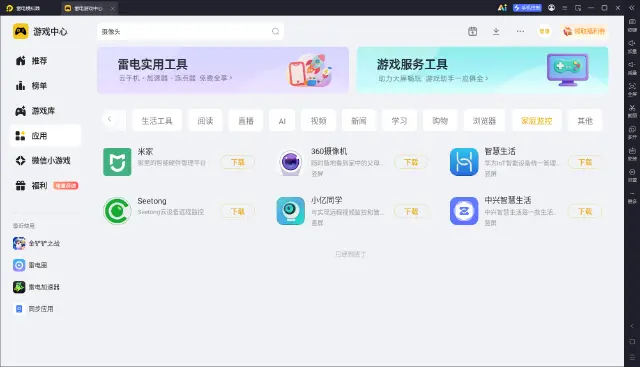Open the 福利 benefits section
Image resolution: width=640 pixels, height=367 pixels.
[45, 186]
